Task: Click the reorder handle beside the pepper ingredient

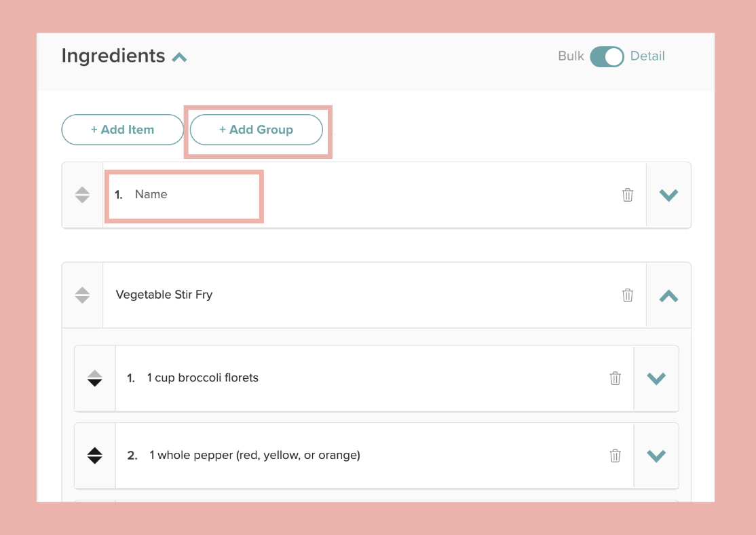Action: tap(95, 456)
